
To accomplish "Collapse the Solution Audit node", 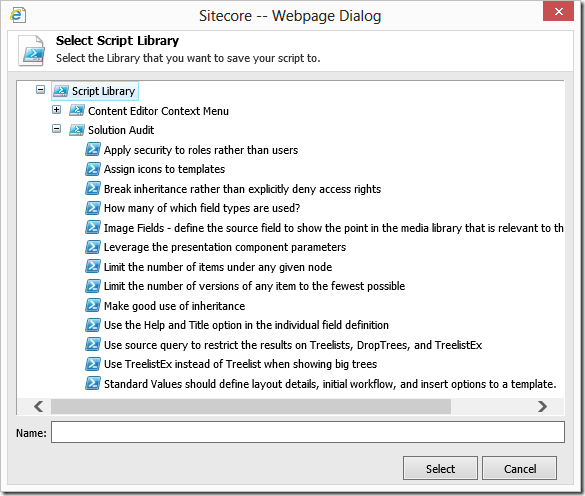I will coord(56,129).
